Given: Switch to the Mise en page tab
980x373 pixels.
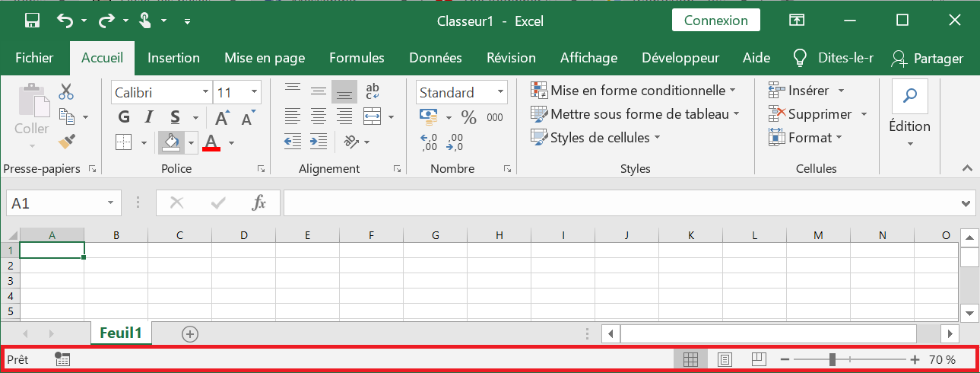Looking at the screenshot, I should [x=265, y=58].
